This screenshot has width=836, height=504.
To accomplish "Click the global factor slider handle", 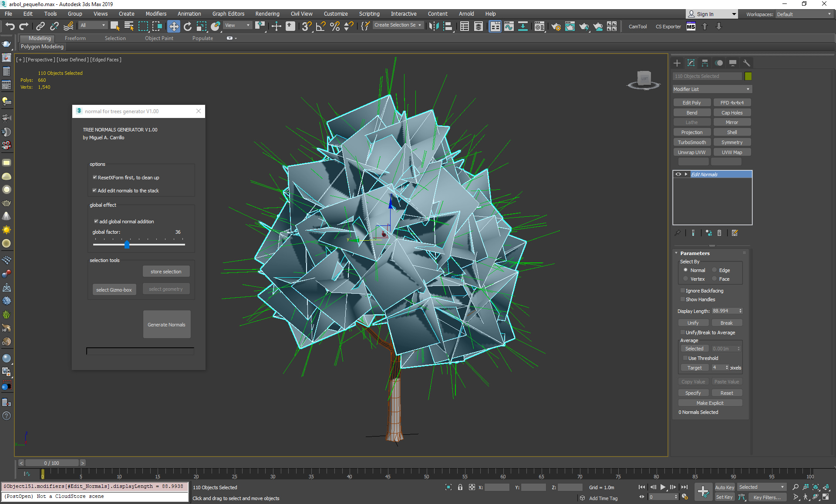I will [x=127, y=245].
